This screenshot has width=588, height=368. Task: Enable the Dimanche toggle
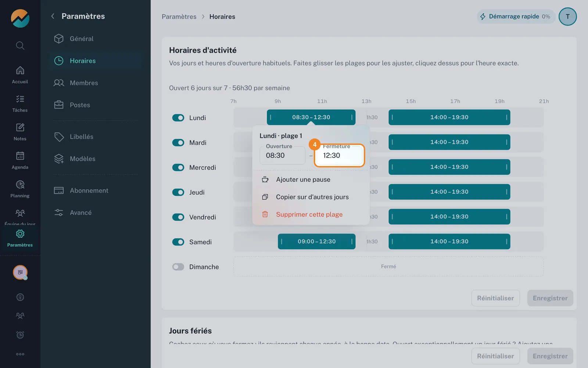pyautogui.click(x=178, y=267)
